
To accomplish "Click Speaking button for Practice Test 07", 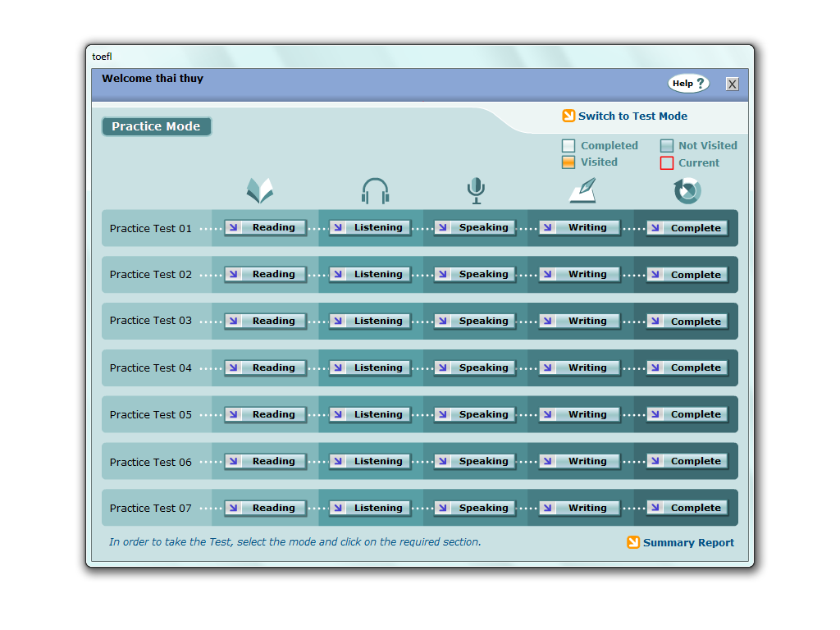I will [x=475, y=508].
